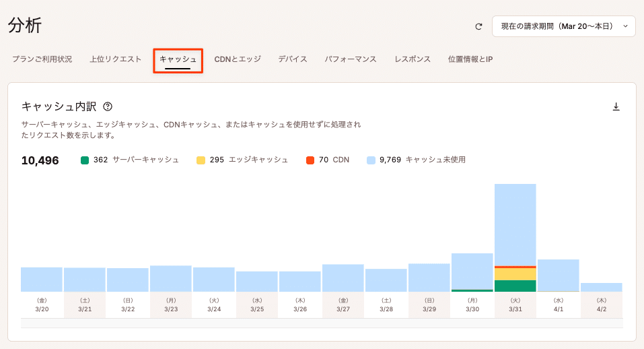
Task: Click the 9,769 キャッシュ未使用 legend label
Action: (423, 160)
